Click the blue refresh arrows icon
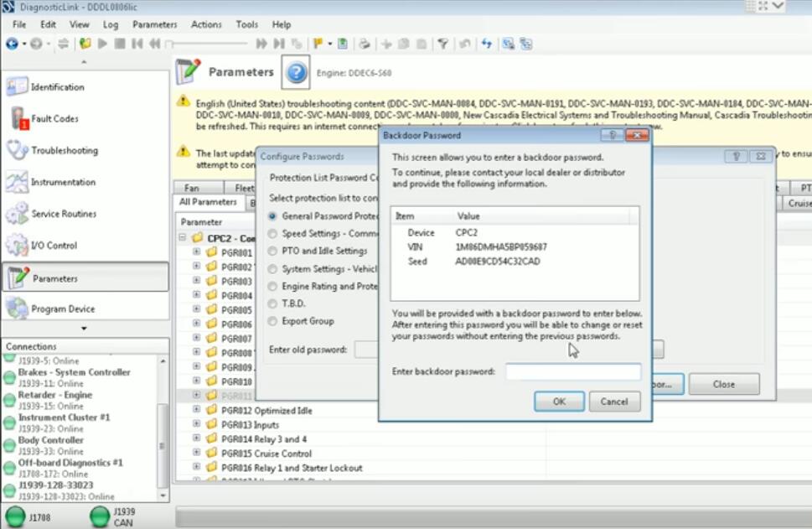Screen dimensions: 812x529 pyautogui.click(x=486, y=44)
